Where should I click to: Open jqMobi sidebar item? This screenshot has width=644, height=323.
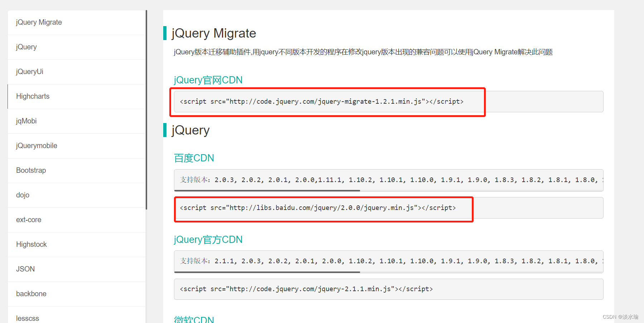tap(77, 121)
